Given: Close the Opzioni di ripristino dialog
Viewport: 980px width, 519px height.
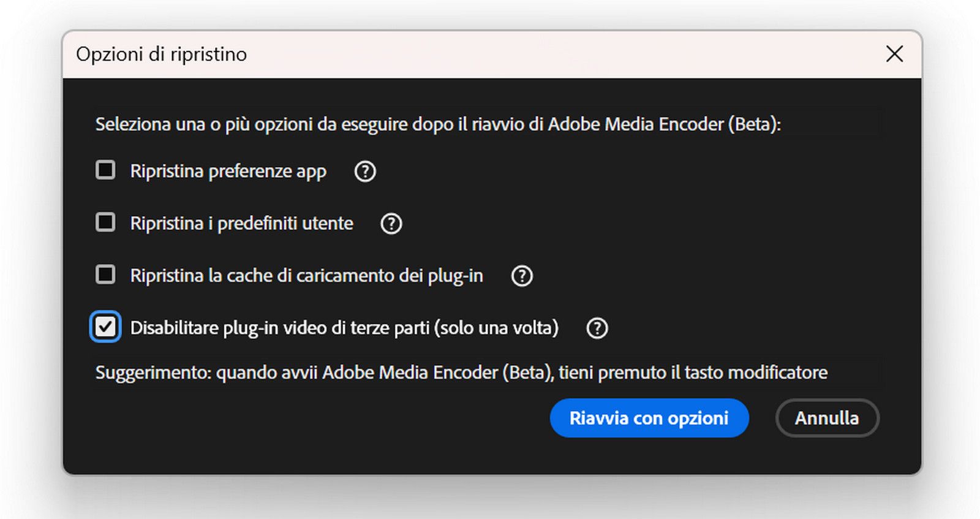Looking at the screenshot, I should [894, 54].
